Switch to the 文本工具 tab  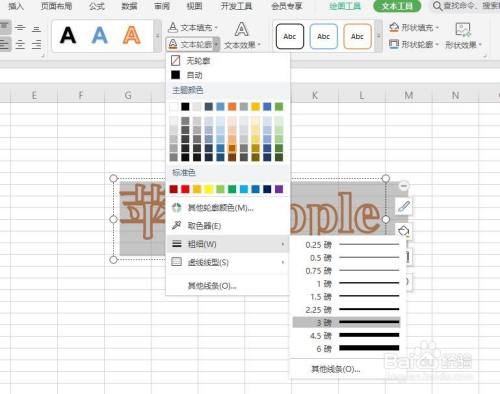tap(397, 6)
